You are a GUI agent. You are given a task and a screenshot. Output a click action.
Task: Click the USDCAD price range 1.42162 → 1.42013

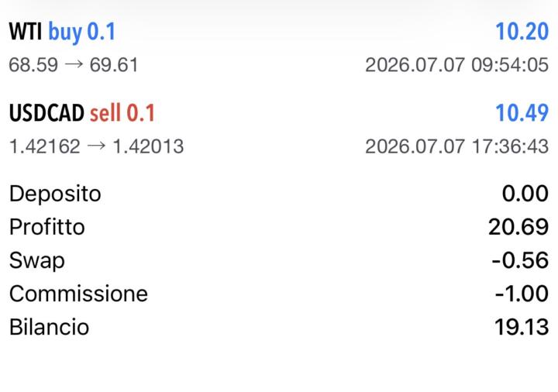(96, 146)
